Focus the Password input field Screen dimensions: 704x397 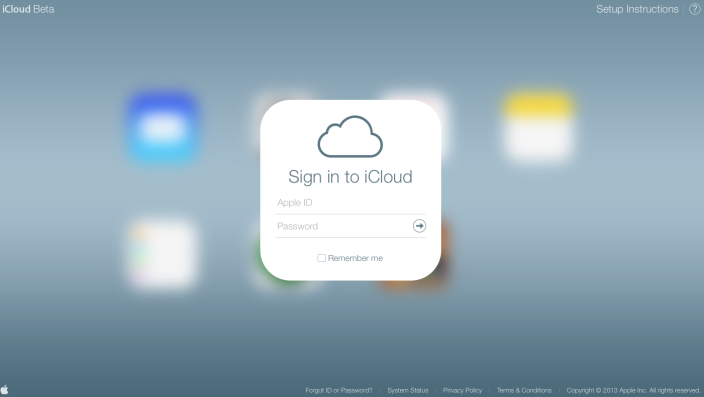pos(343,226)
